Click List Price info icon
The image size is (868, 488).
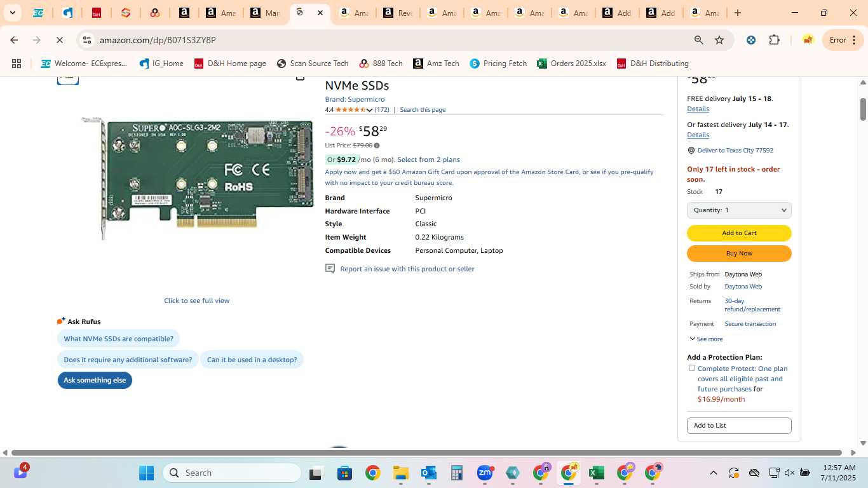377,146
